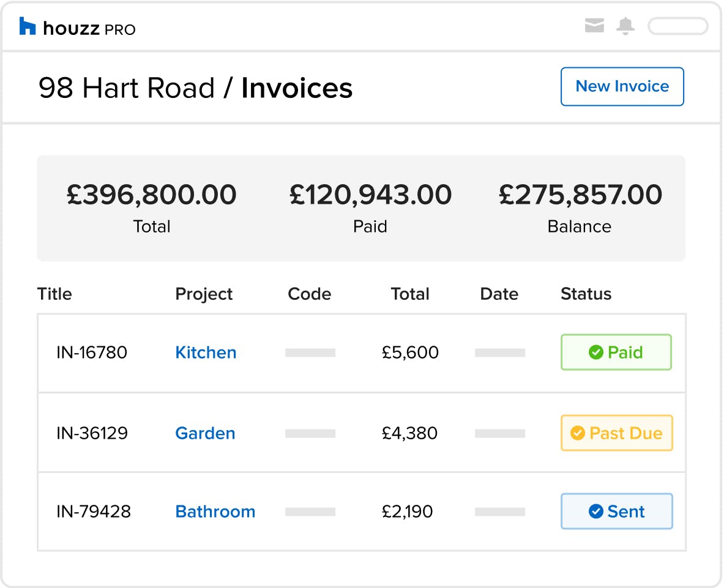Select the 98 Hart Road breadcrumb

click(129, 87)
